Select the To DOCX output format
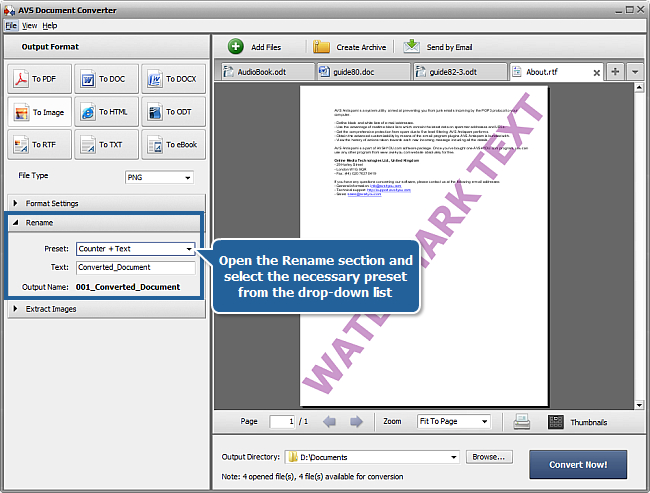This screenshot has height=493, width=650. click(x=174, y=79)
